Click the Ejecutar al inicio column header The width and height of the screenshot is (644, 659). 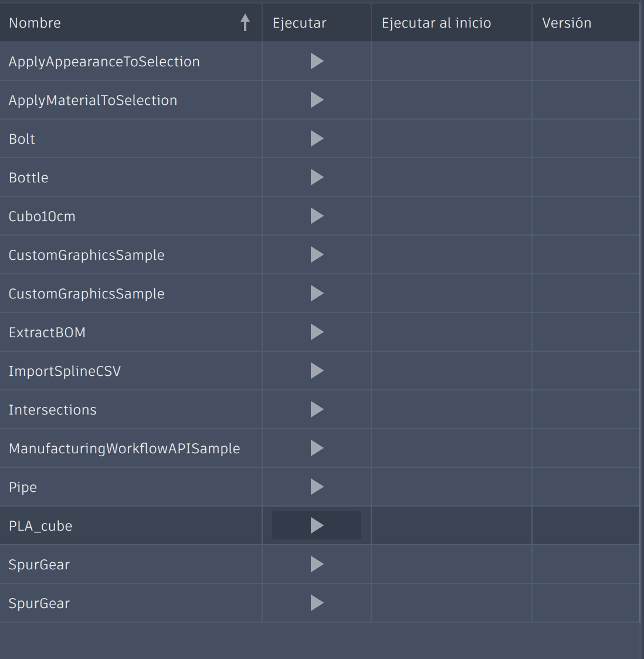(436, 23)
